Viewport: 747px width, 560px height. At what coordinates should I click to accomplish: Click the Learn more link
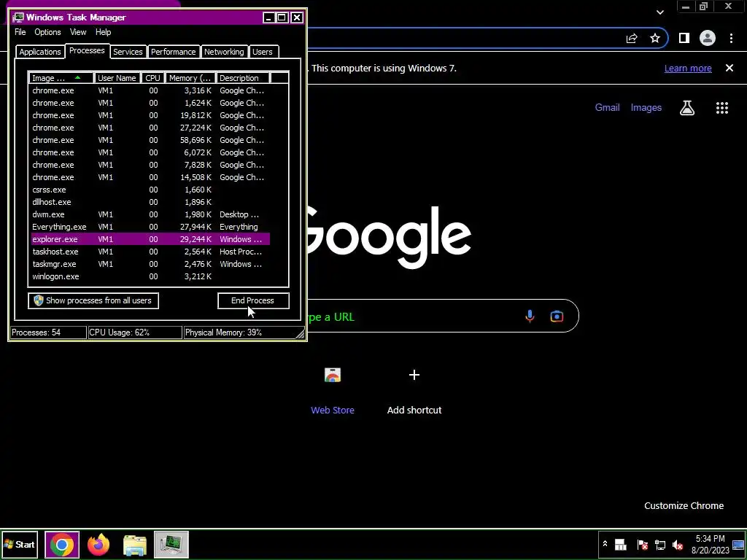pos(688,68)
